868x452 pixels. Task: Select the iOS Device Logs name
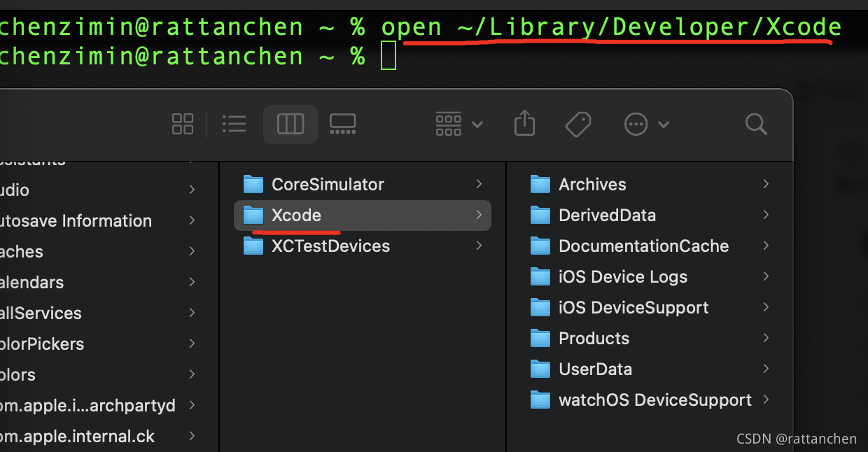coord(623,276)
